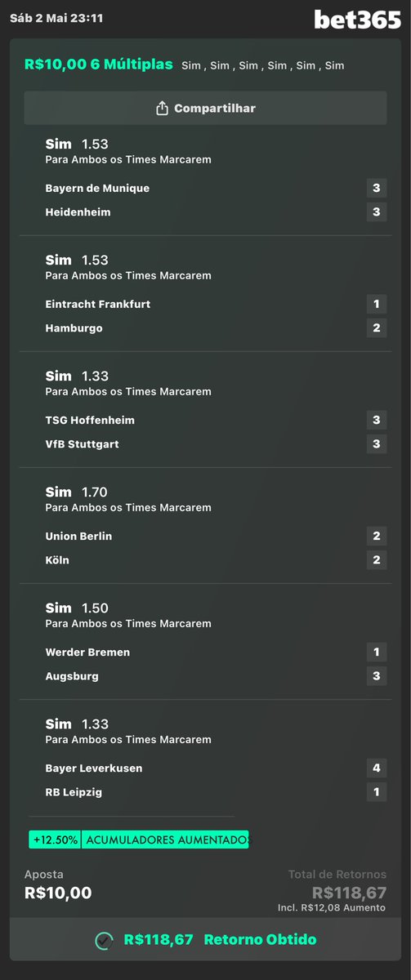Viewport: 411px width, 980px height.
Task: Select the Union Berlin Sim 1.70 odds
Action: click(77, 492)
